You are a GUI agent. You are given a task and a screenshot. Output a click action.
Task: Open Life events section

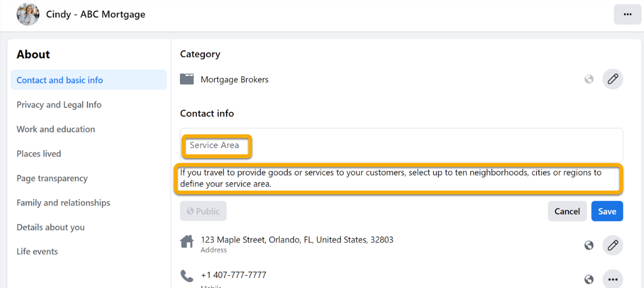pos(37,252)
